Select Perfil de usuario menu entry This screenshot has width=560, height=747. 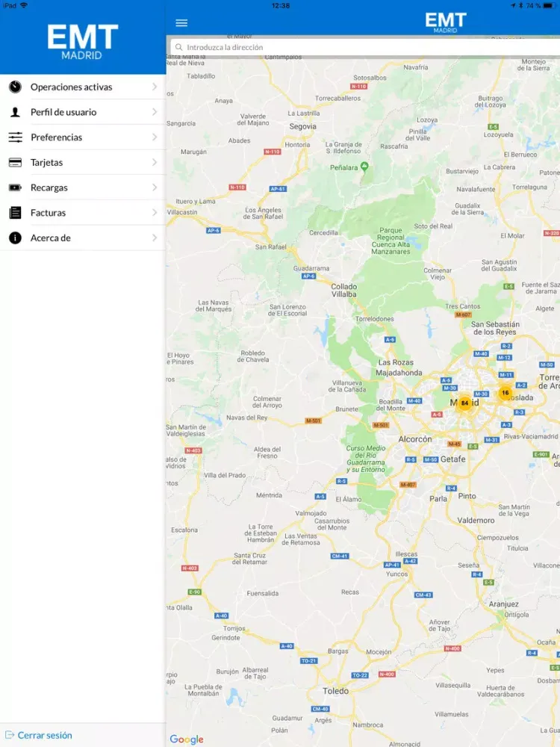tap(63, 112)
